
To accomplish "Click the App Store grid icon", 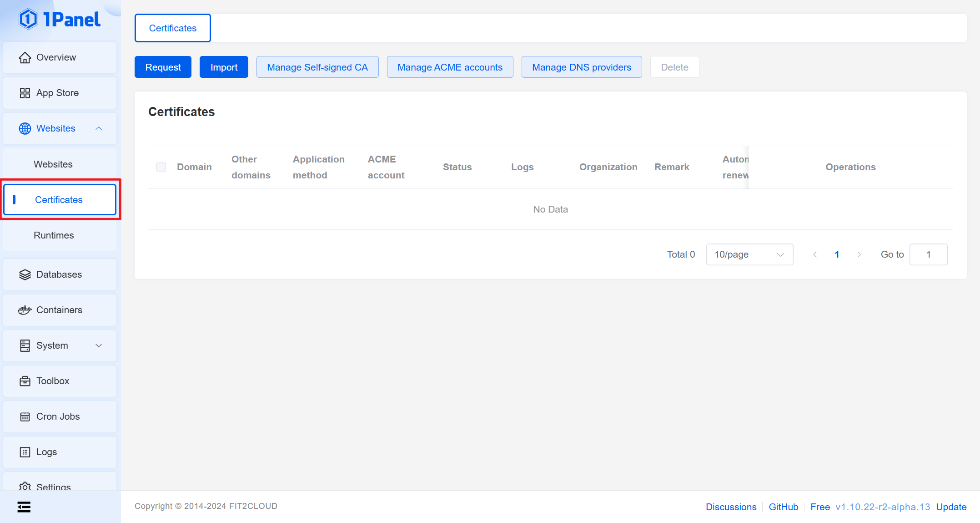I will tap(25, 93).
